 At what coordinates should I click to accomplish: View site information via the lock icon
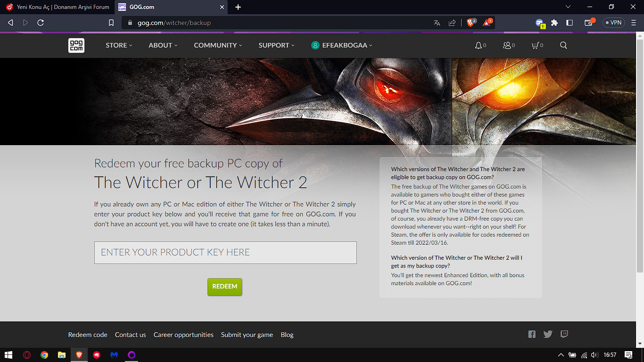tap(131, 23)
